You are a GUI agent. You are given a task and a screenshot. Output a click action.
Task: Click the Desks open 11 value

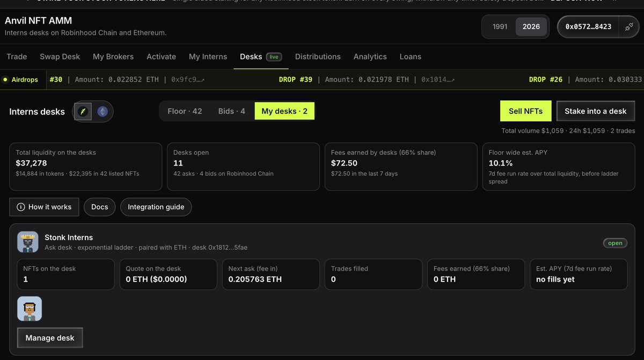[x=178, y=163]
